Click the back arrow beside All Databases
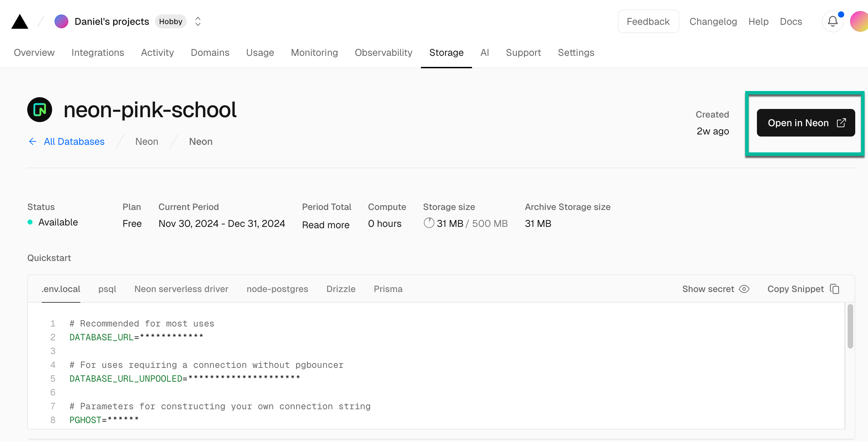 [x=33, y=141]
